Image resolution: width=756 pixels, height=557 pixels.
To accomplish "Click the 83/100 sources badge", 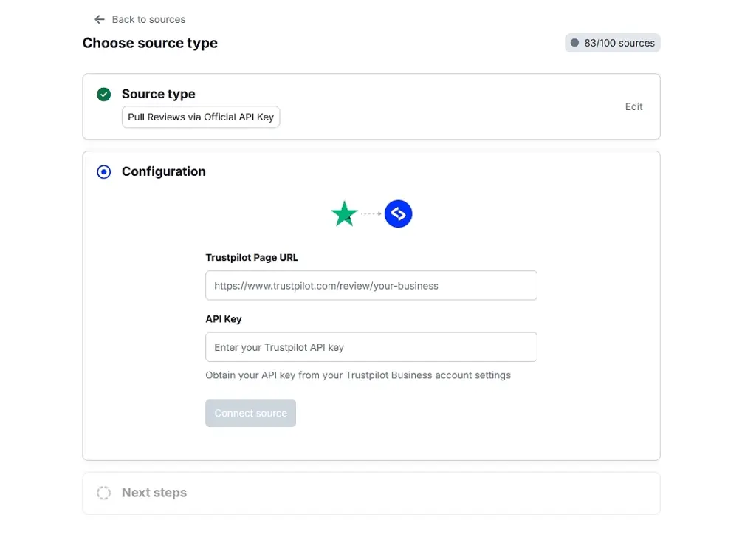I will click(612, 43).
